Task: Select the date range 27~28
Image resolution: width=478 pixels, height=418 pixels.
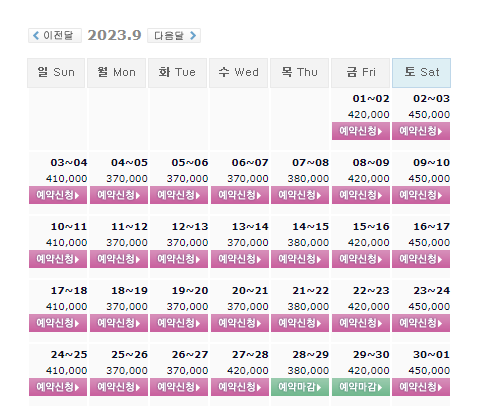Action: pos(250,355)
